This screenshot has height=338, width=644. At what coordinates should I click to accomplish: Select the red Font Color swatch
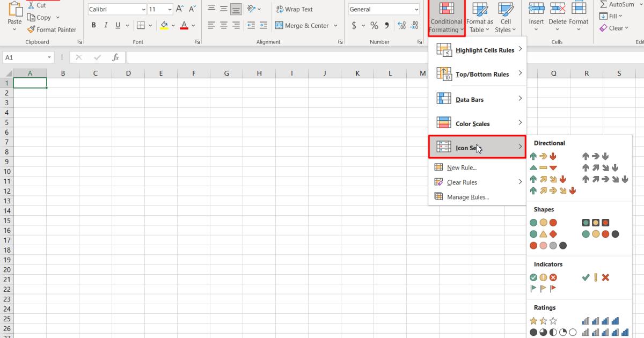coord(184,27)
